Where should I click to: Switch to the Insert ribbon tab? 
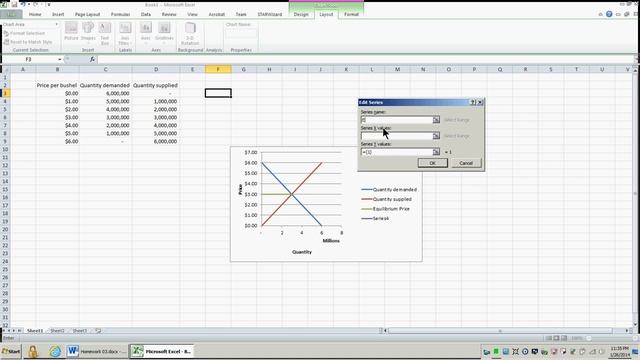pos(58,14)
